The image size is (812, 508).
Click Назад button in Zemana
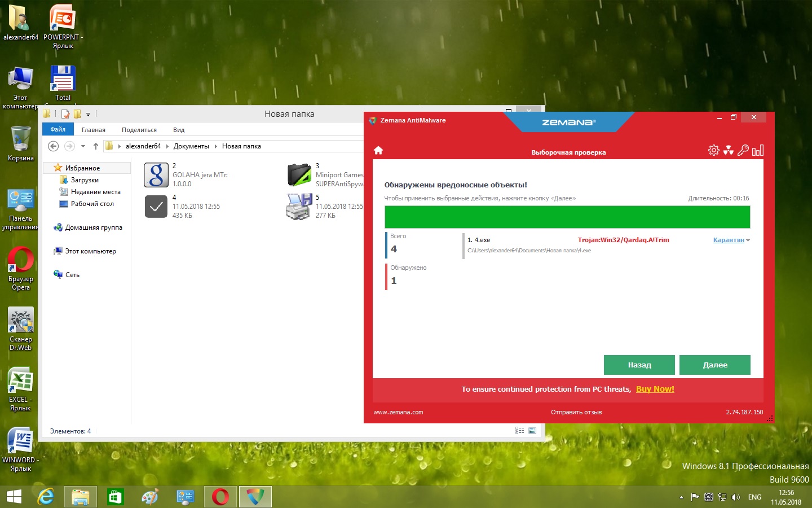pyautogui.click(x=639, y=365)
